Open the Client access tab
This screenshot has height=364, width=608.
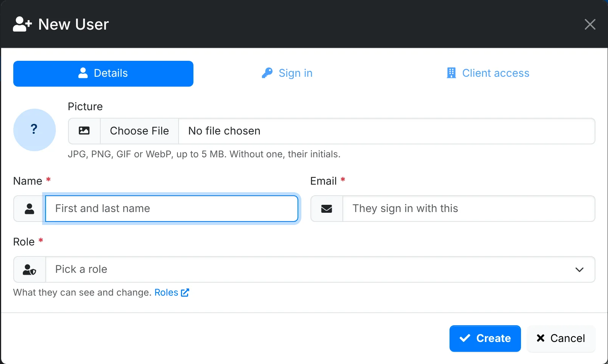click(488, 73)
